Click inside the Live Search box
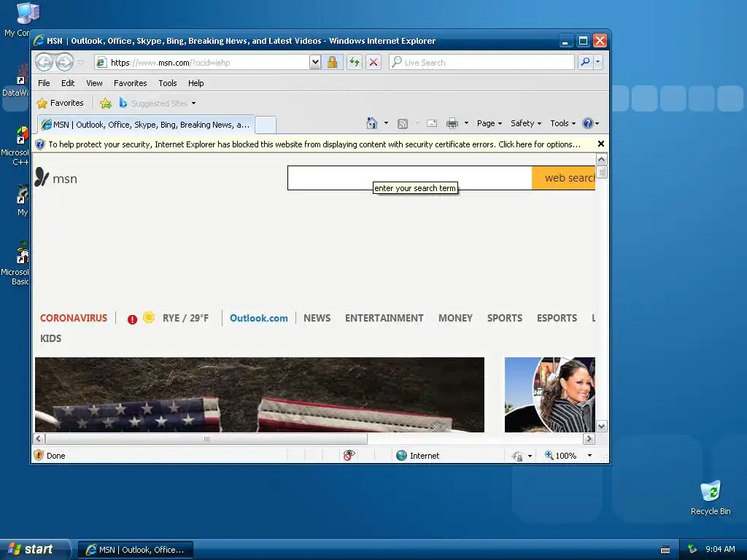Viewport: 747px width, 560px height. point(481,63)
